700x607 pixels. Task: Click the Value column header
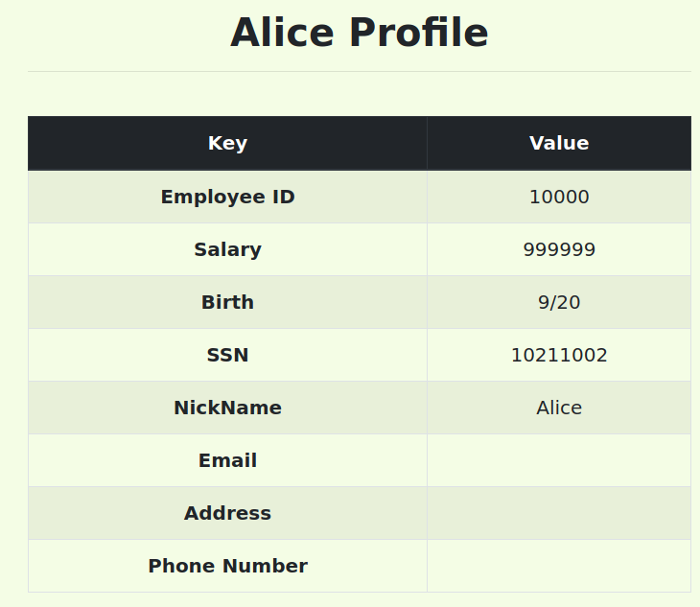click(559, 144)
